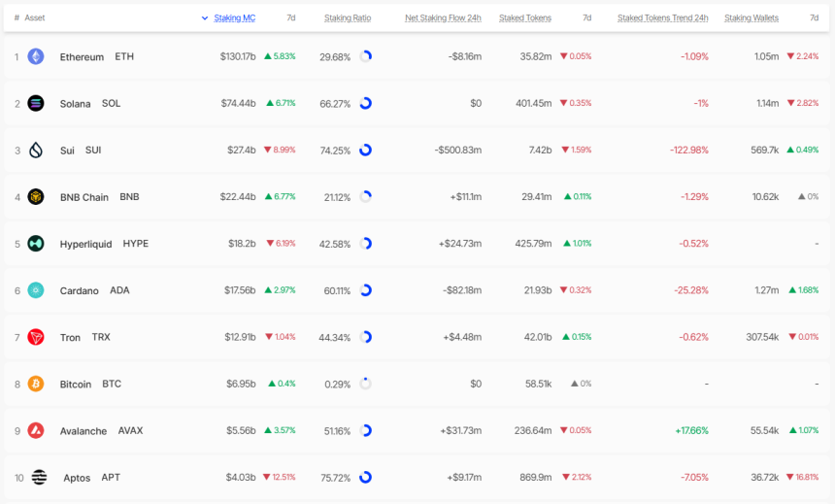Open the Ethereum asset name link
Screen dimensions: 835x504
82,57
